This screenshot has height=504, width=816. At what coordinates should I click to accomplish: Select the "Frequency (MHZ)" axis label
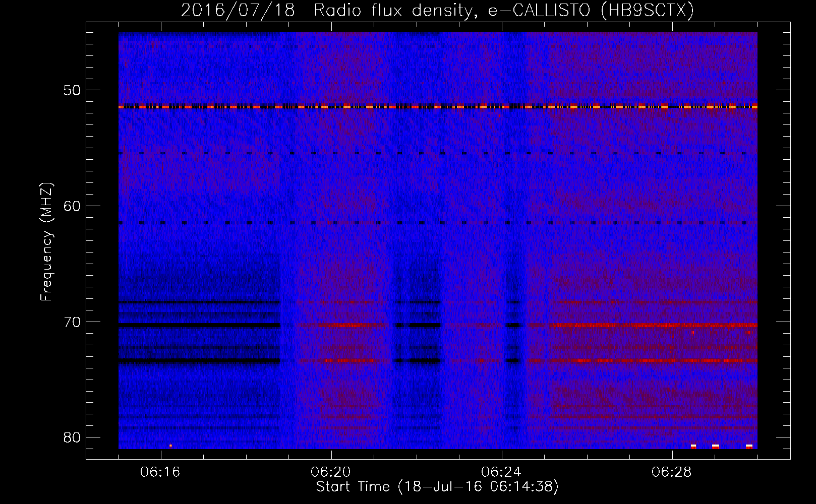(46, 242)
